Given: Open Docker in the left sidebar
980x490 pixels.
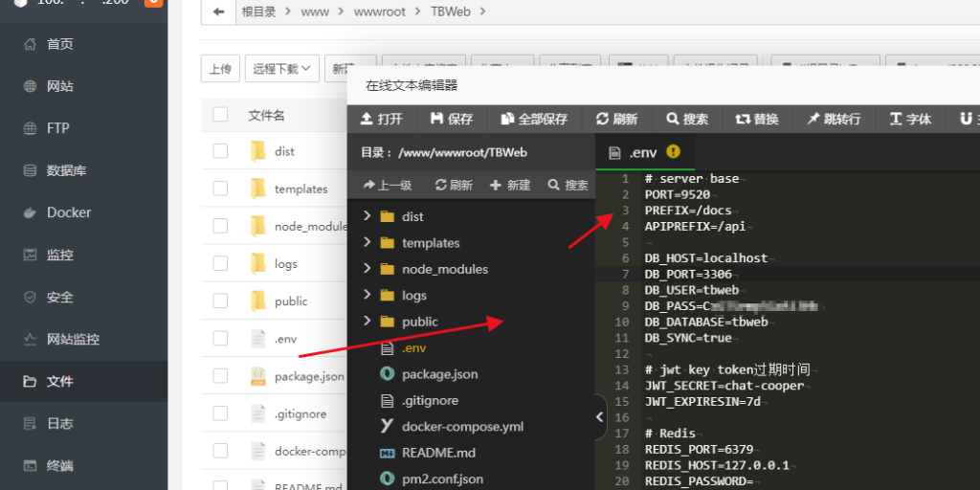Looking at the screenshot, I should 69,212.
